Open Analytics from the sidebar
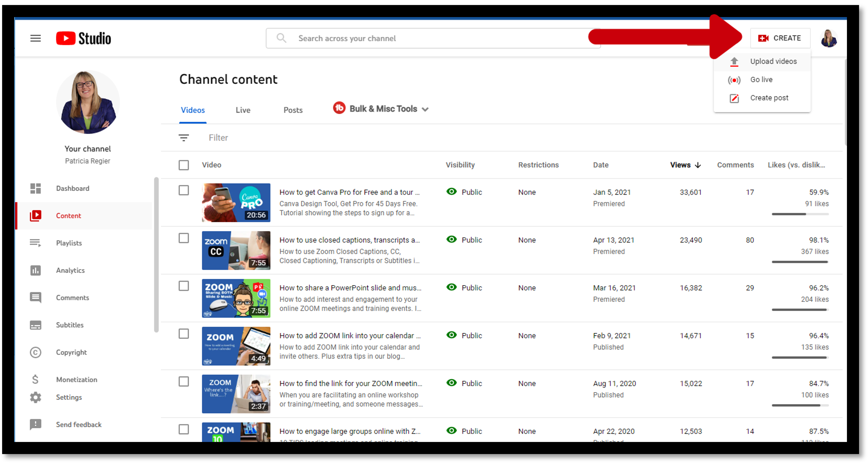 point(70,270)
